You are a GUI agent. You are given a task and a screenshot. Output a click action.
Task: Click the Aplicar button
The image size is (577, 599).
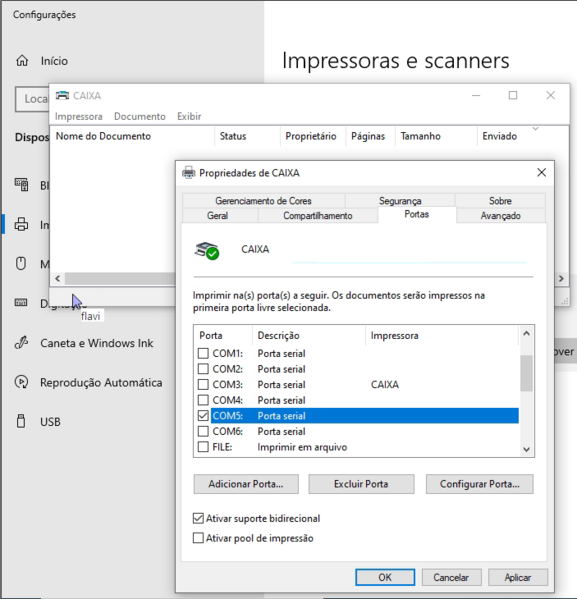[517, 577]
